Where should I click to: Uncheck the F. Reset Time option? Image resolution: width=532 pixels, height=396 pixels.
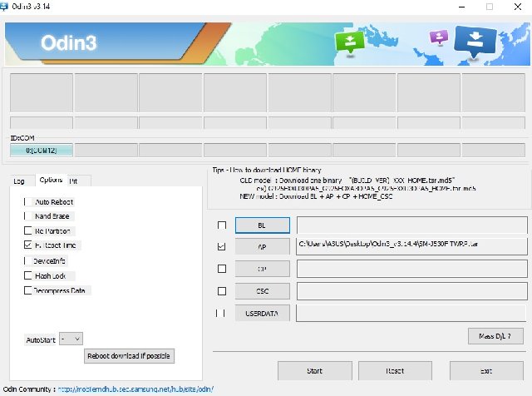[x=27, y=245]
